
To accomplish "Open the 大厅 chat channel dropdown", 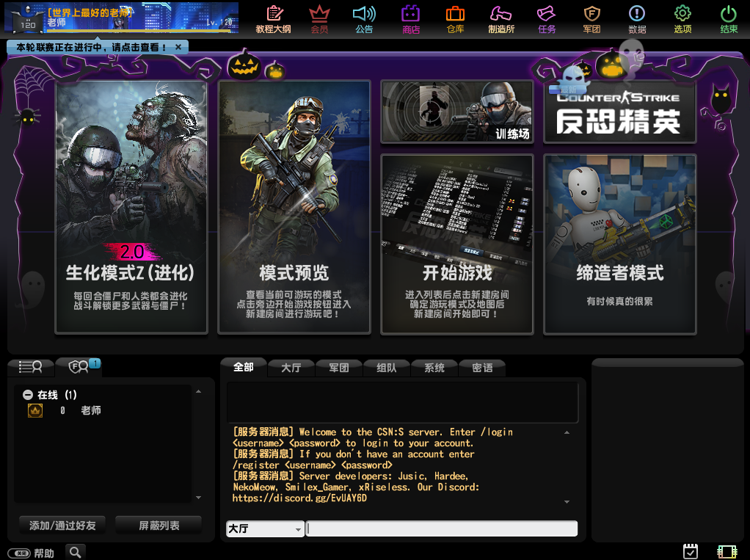I will [x=265, y=528].
